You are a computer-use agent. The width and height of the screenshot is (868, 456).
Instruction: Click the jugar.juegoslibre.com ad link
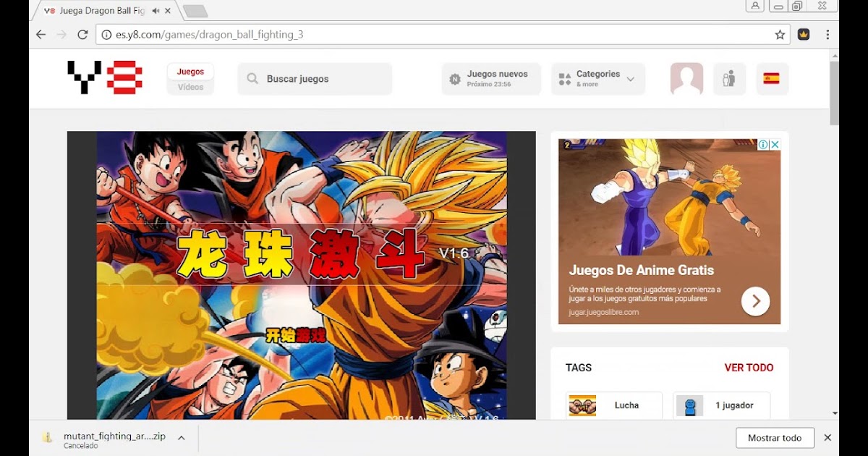tap(604, 312)
